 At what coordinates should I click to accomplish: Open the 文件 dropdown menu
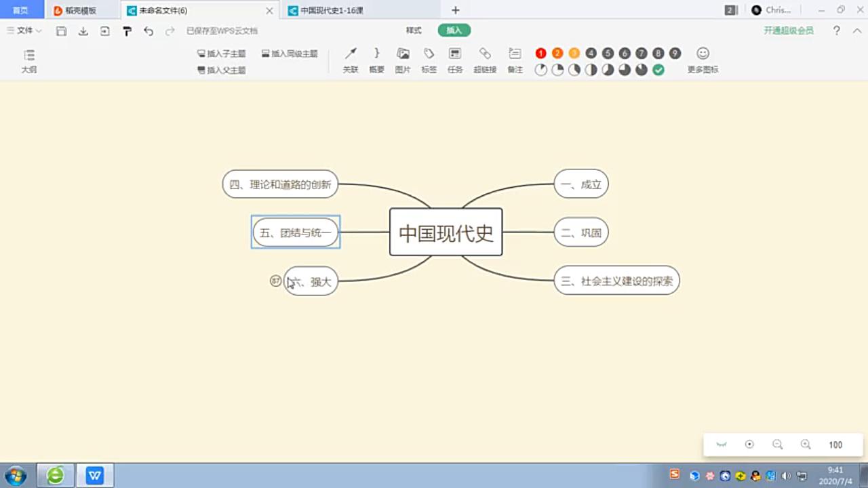tap(24, 30)
